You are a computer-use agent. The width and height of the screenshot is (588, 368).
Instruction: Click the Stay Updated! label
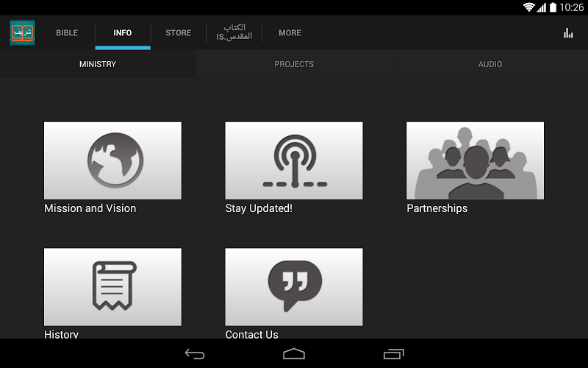point(259,208)
